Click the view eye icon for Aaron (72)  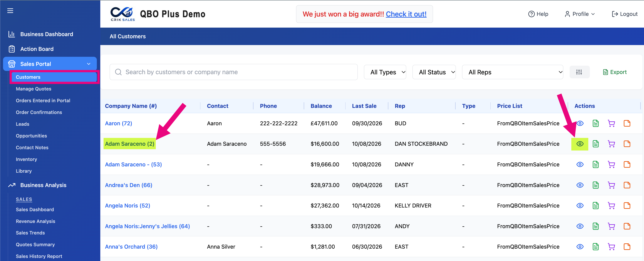[580, 124]
